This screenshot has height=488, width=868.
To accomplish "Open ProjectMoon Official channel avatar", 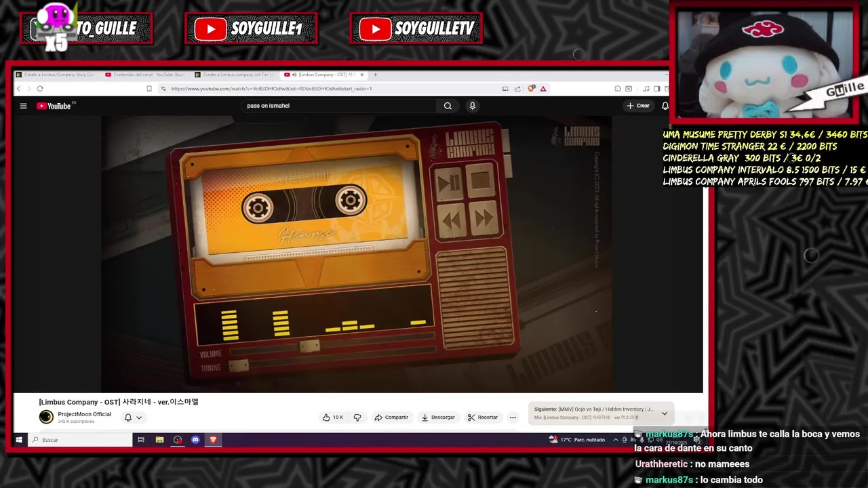I will [x=46, y=418].
